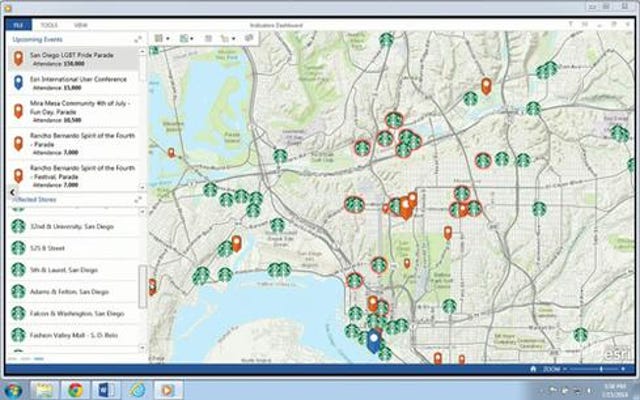Click the Starbucks icon for Falcon & Washington, San Diego
Viewport: 640px width, 400px height.
click(x=18, y=313)
